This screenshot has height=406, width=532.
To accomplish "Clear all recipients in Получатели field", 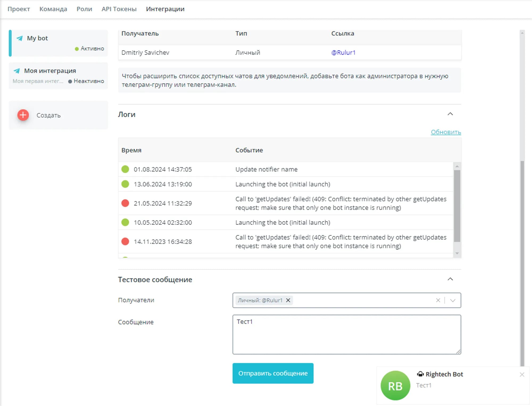I will 438,300.
